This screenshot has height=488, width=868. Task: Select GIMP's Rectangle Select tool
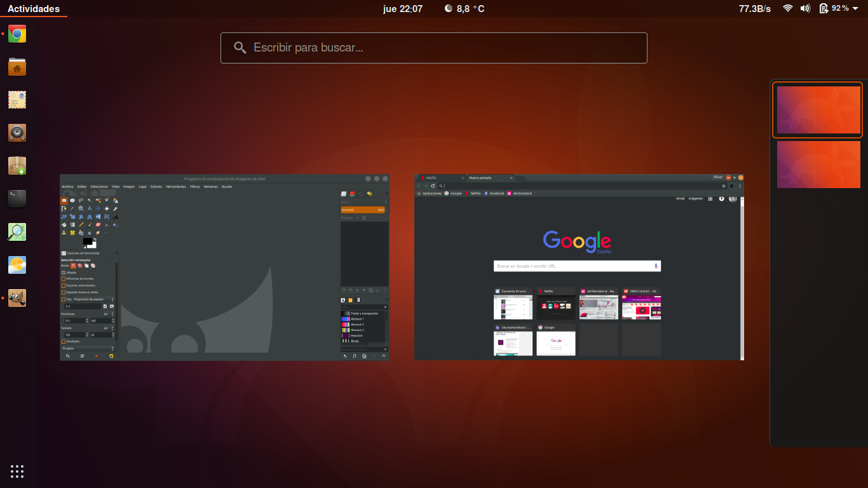64,200
